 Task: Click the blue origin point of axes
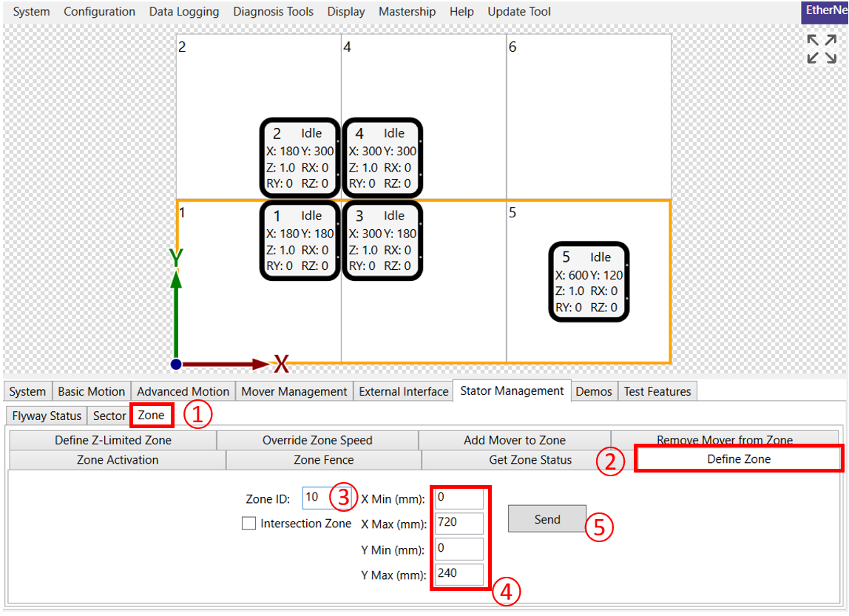coord(176,364)
